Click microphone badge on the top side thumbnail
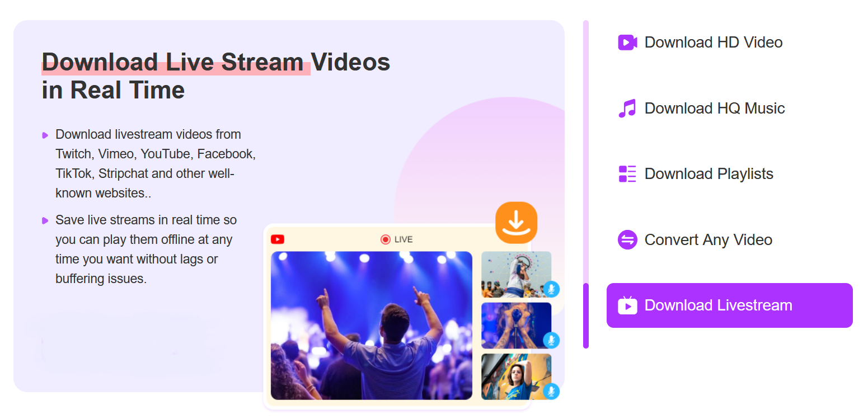Image resolution: width=868 pixels, height=419 pixels. pos(551,289)
